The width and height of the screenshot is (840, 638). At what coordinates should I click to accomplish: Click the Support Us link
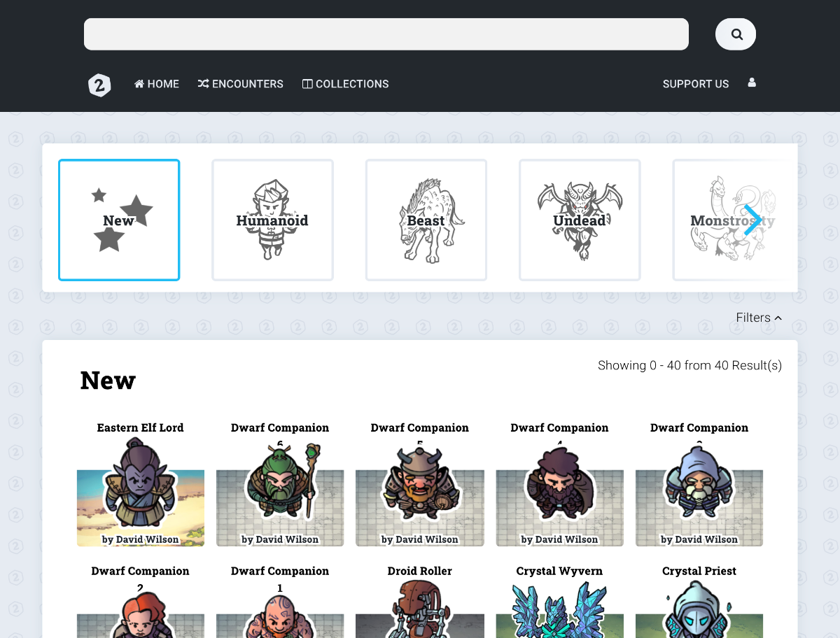tap(696, 84)
